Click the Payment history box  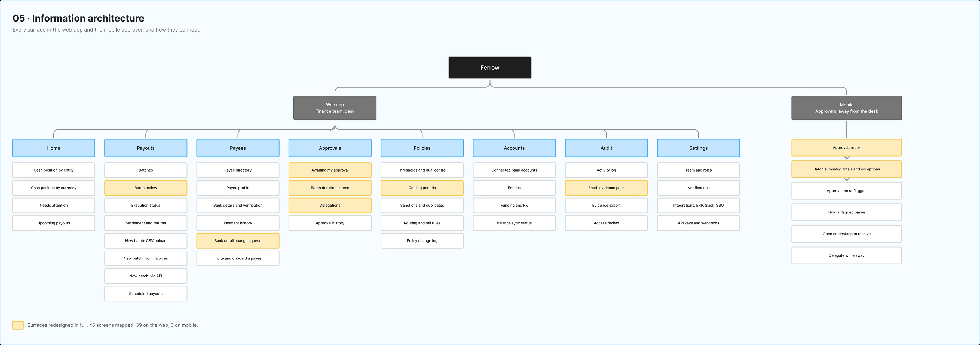[238, 223]
